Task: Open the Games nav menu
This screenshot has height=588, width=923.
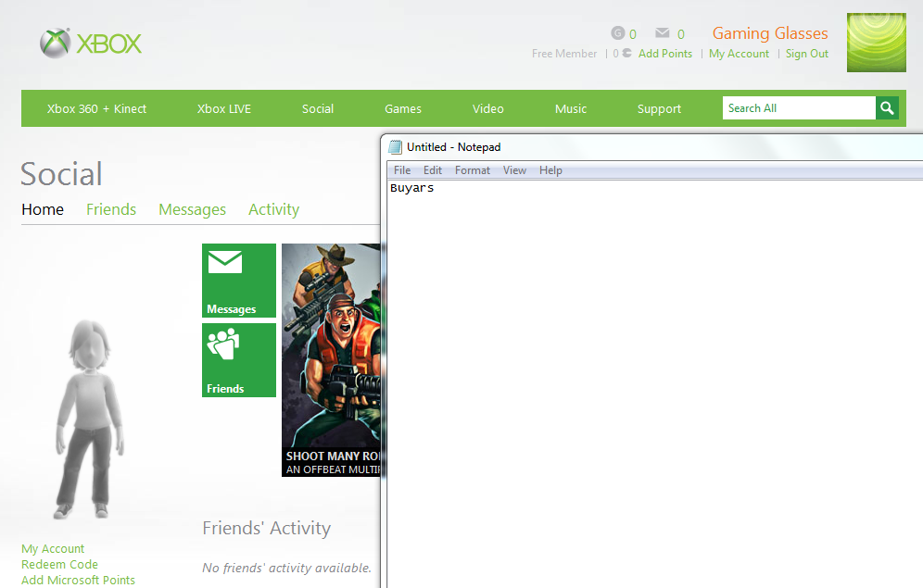Action: tap(403, 108)
